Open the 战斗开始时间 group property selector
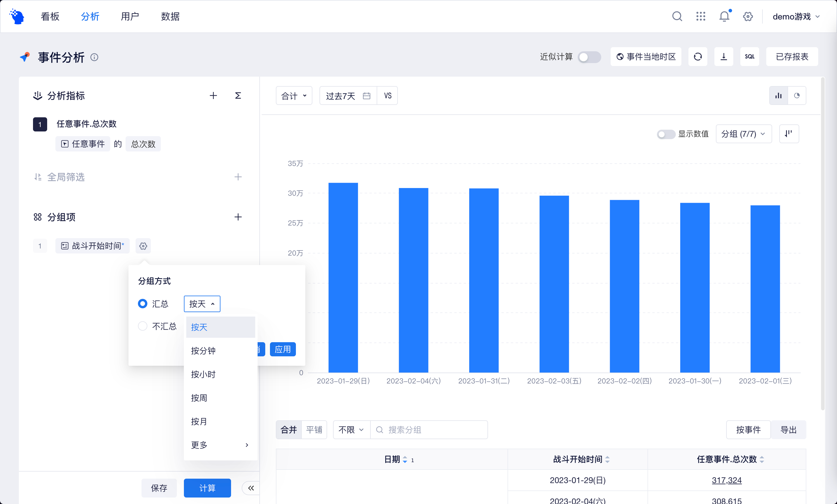Image resolution: width=837 pixels, height=504 pixels. click(x=92, y=246)
